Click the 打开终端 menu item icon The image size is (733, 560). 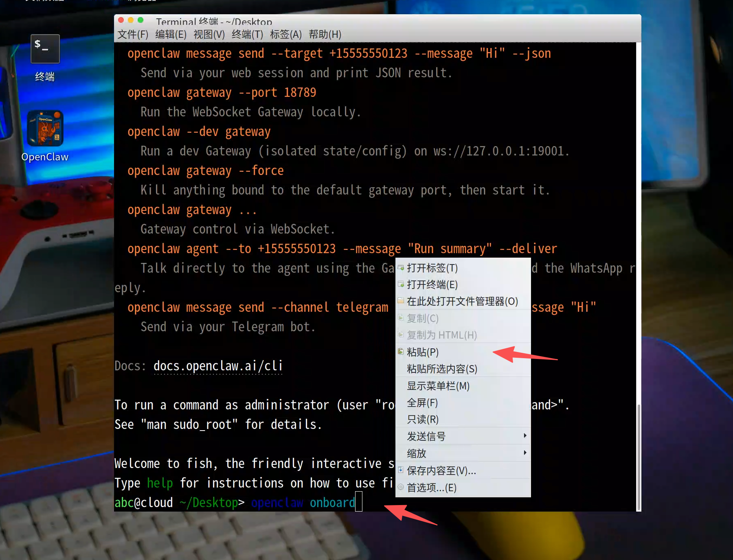401,284
